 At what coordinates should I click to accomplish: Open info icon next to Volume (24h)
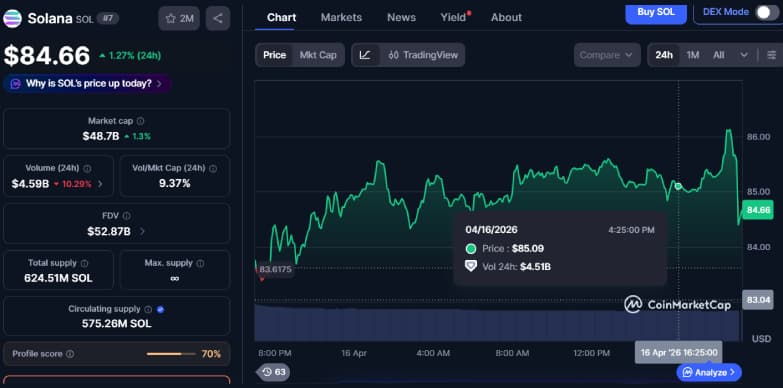(x=87, y=168)
